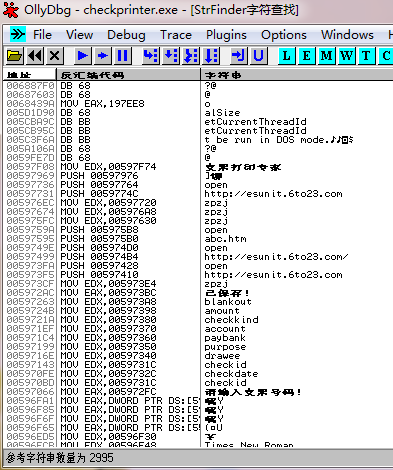Click the 地址 address column header
393x470 pixels.
pos(29,75)
